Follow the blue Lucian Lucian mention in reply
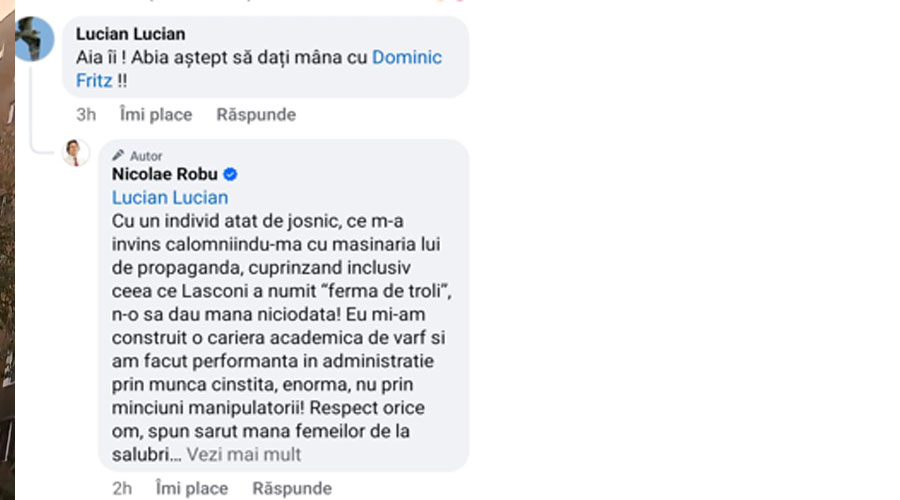This screenshot has width=900, height=500. [x=170, y=197]
